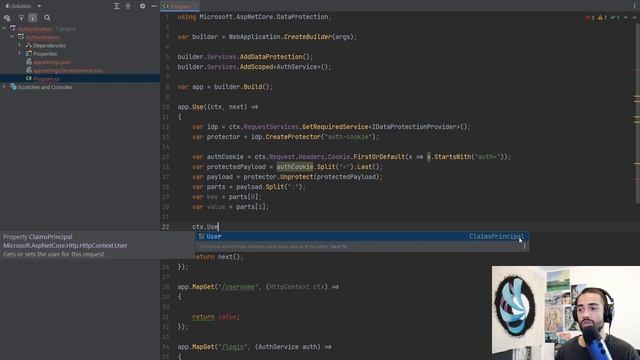Viewport: 640px width, 360px height.
Task: Select Properties in the tree
Action: (45, 53)
